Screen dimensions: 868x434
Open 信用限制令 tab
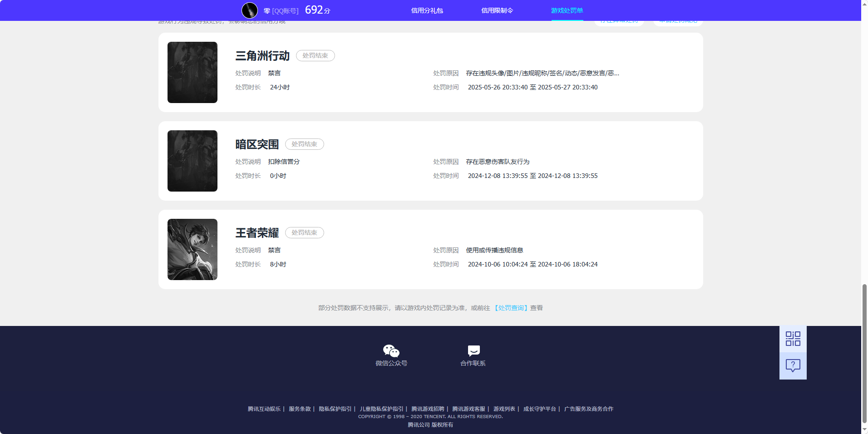pyautogui.click(x=497, y=10)
